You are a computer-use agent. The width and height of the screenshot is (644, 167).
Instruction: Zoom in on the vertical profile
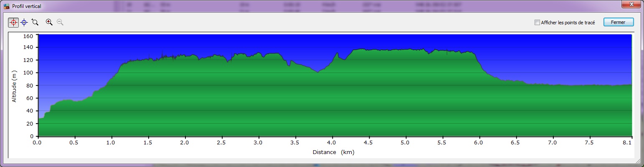coord(49,22)
